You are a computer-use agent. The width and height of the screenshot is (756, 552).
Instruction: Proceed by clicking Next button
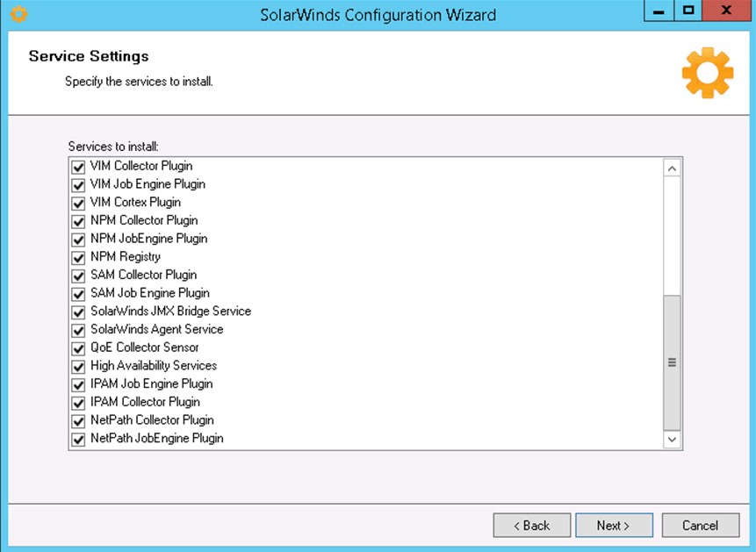tap(614, 526)
